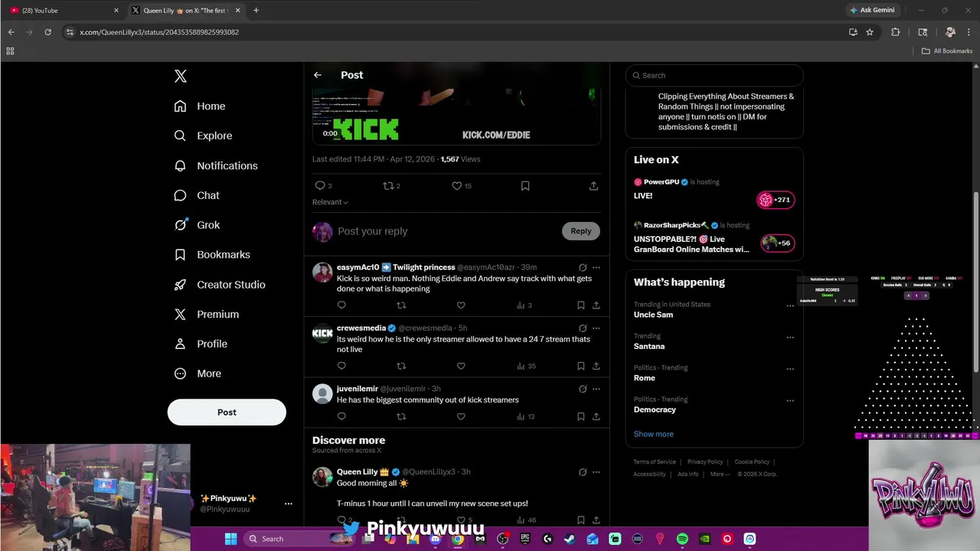Like crewesmedia's comment

[461, 366]
